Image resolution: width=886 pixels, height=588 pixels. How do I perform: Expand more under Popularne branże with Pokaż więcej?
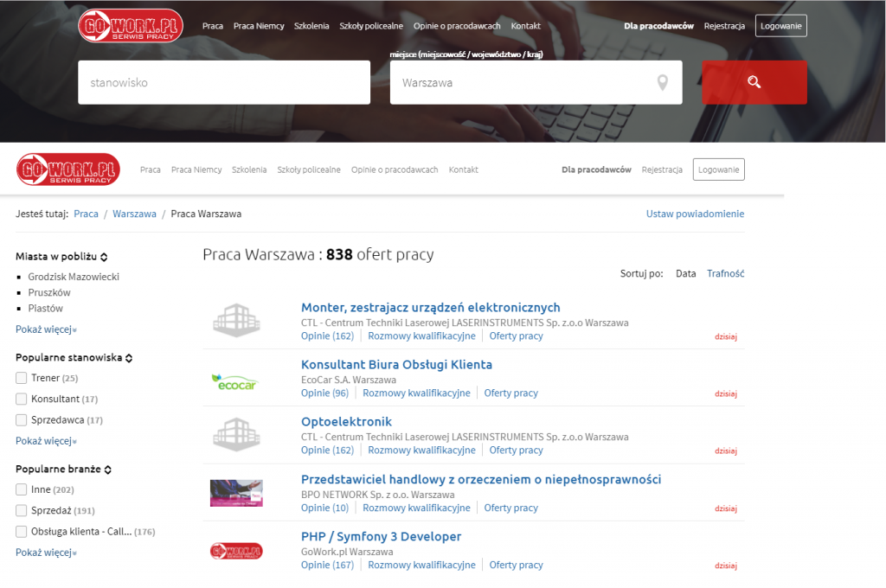pos(46,553)
